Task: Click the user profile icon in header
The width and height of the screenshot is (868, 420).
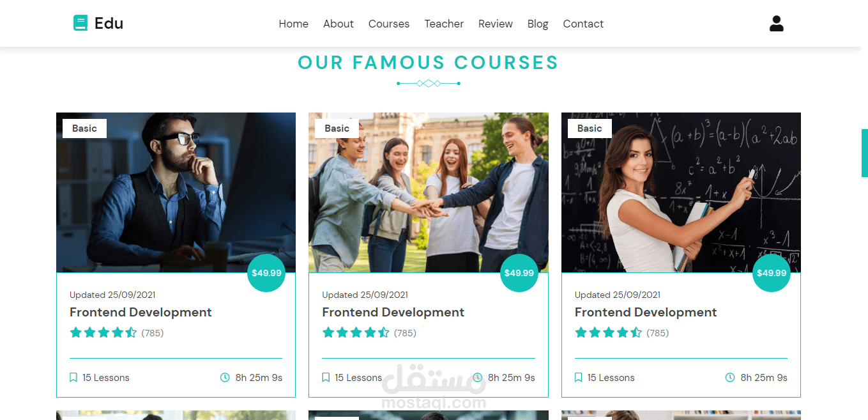Action: pos(776,24)
